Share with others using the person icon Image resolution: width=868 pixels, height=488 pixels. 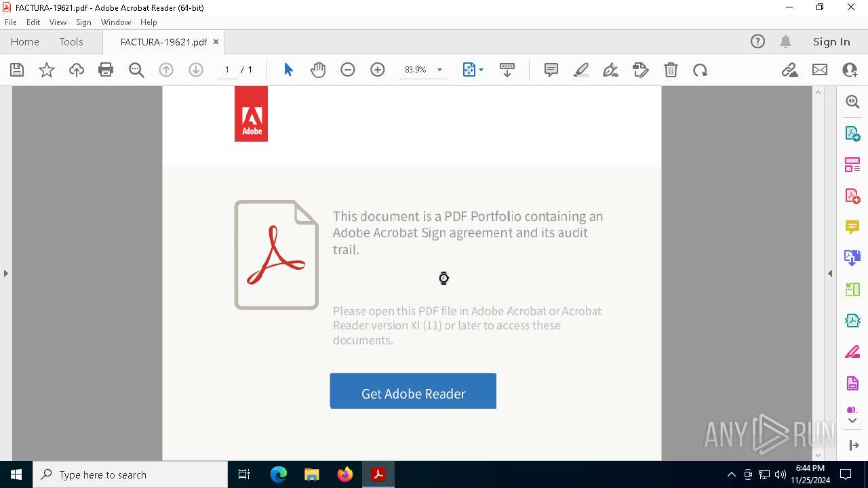point(850,70)
